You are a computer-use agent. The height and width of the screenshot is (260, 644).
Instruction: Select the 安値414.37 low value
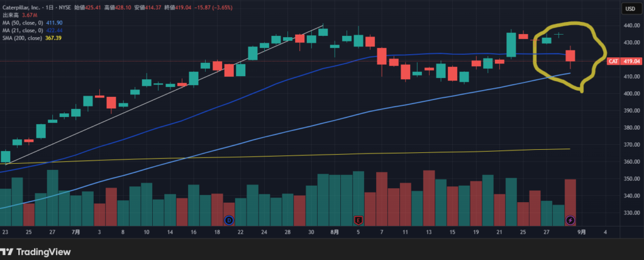coord(147,8)
